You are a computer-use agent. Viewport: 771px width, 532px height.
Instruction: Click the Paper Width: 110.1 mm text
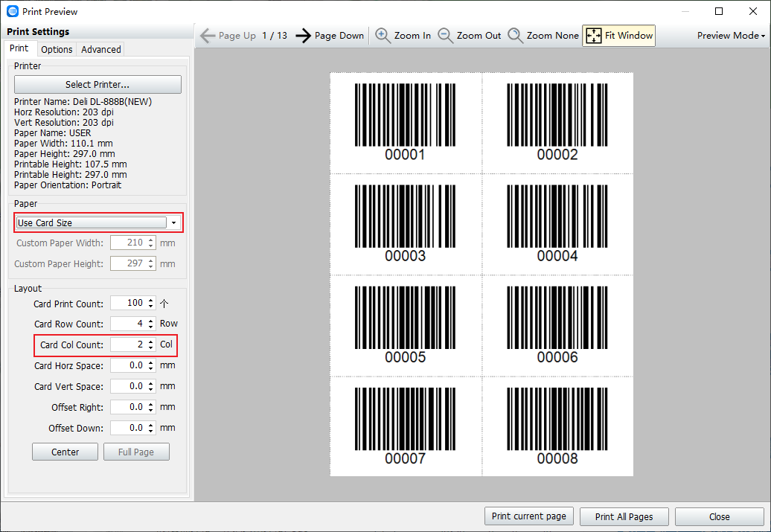[x=63, y=144]
